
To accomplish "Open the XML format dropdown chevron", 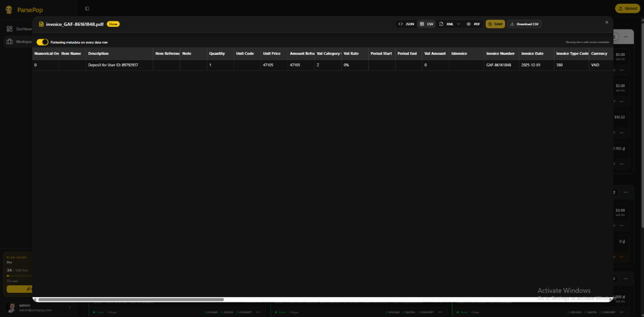I will coord(458,24).
